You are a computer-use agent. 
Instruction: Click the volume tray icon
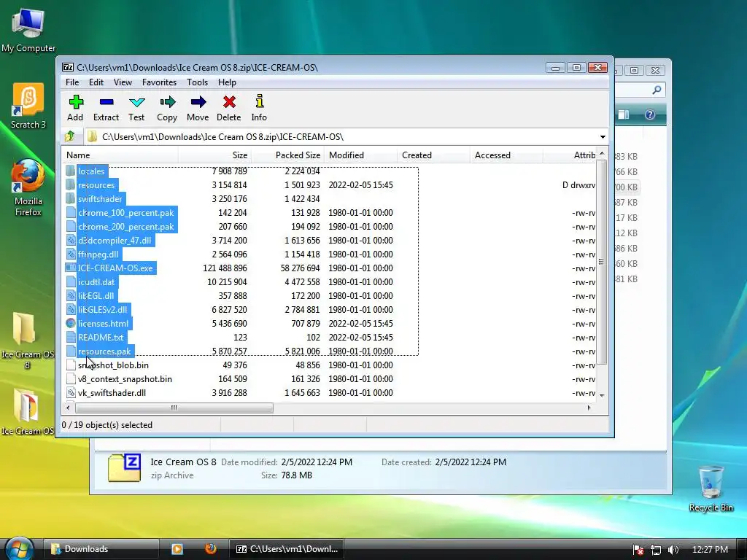[x=673, y=550]
